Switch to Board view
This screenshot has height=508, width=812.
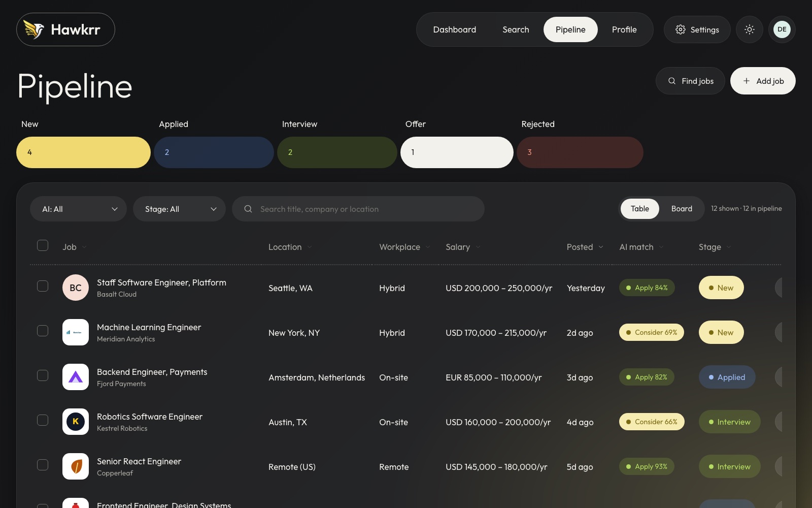[682, 209]
